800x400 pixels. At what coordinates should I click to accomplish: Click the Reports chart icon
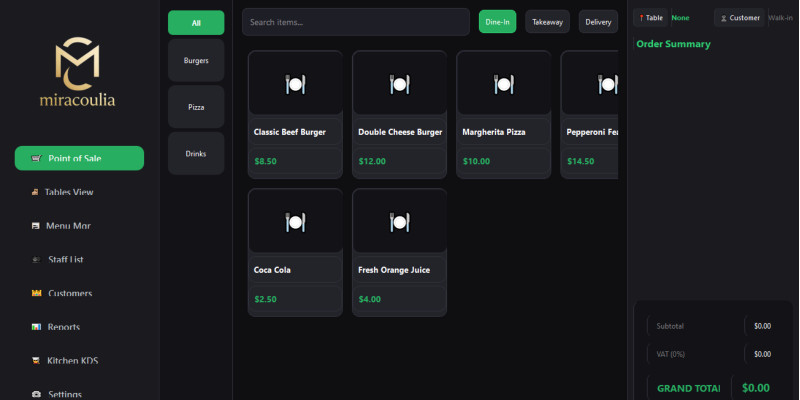(x=36, y=327)
